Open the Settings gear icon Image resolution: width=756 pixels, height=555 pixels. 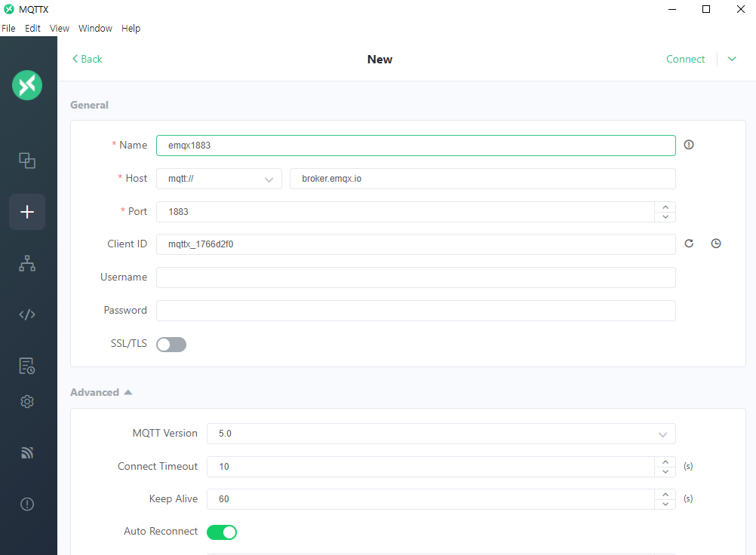[27, 401]
